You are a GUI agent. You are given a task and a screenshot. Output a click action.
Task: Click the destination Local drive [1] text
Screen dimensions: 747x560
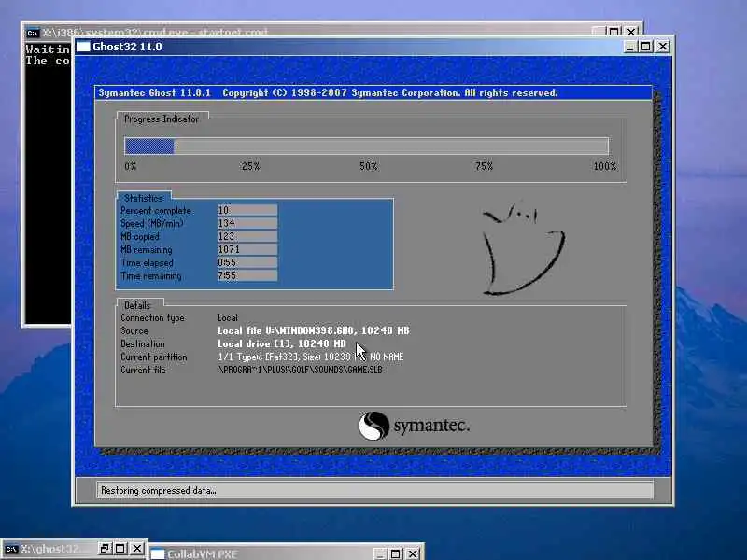(282, 343)
